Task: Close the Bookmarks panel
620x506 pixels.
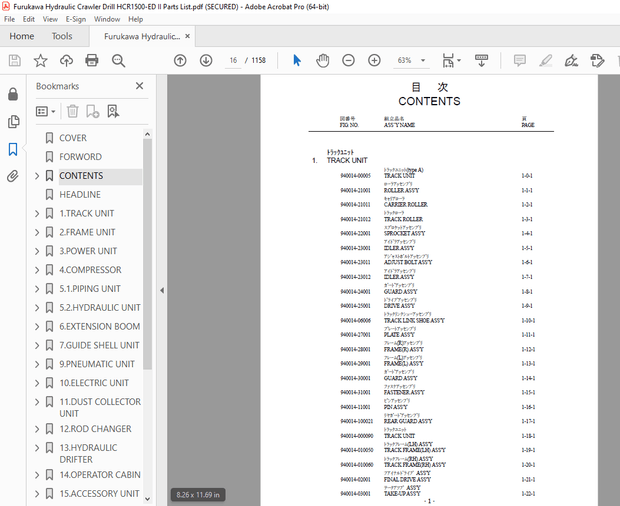Action: pyautogui.click(x=140, y=86)
